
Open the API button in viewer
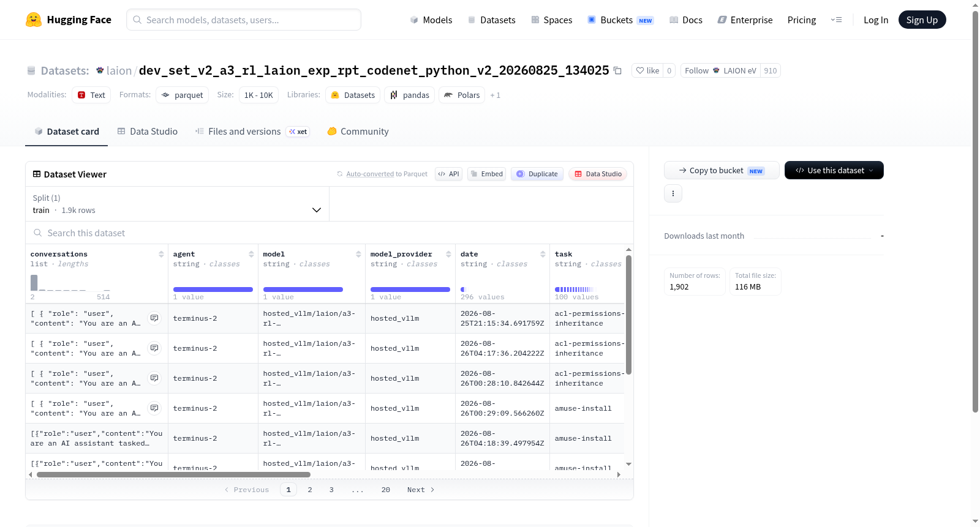[448, 174]
